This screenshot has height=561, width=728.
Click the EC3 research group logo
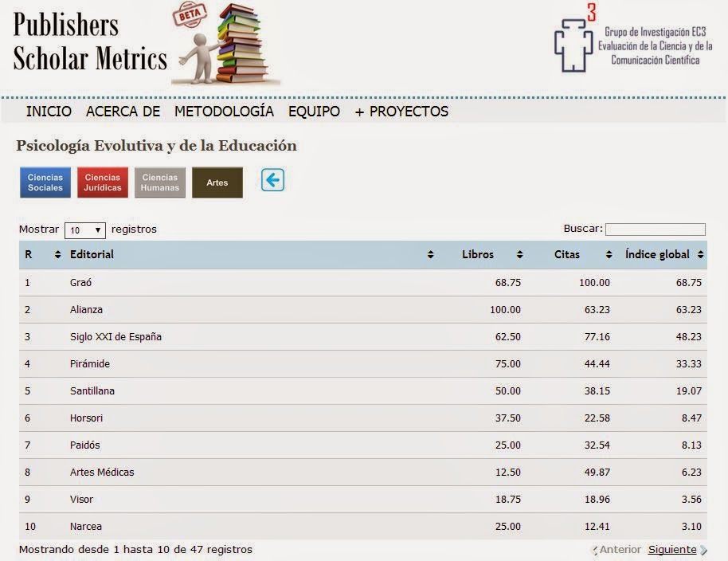575,39
